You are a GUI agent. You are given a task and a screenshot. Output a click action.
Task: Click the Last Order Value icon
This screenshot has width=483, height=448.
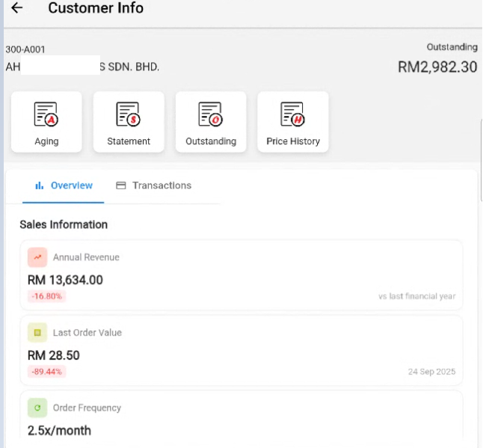[37, 333]
